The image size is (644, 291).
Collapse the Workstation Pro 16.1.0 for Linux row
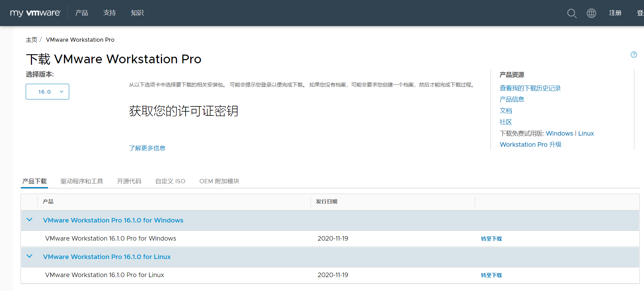pos(30,256)
